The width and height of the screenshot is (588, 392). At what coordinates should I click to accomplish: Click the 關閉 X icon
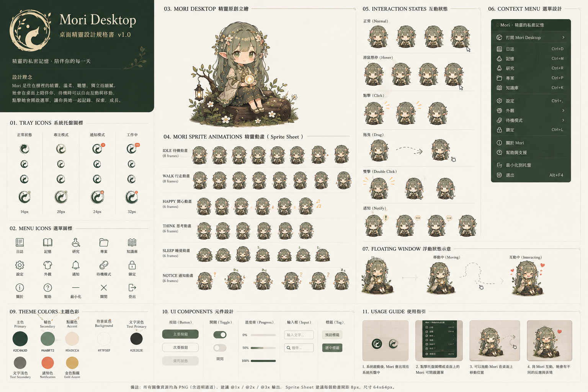[x=104, y=287]
